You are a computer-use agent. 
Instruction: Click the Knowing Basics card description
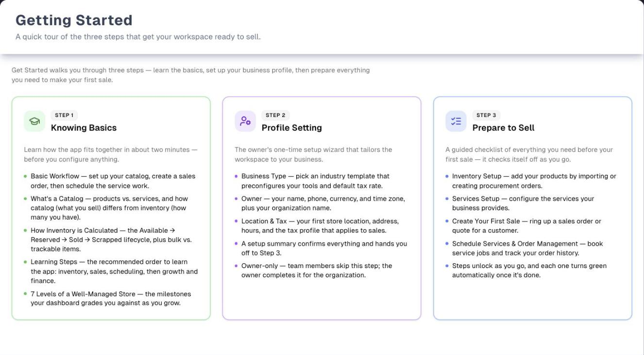point(111,154)
